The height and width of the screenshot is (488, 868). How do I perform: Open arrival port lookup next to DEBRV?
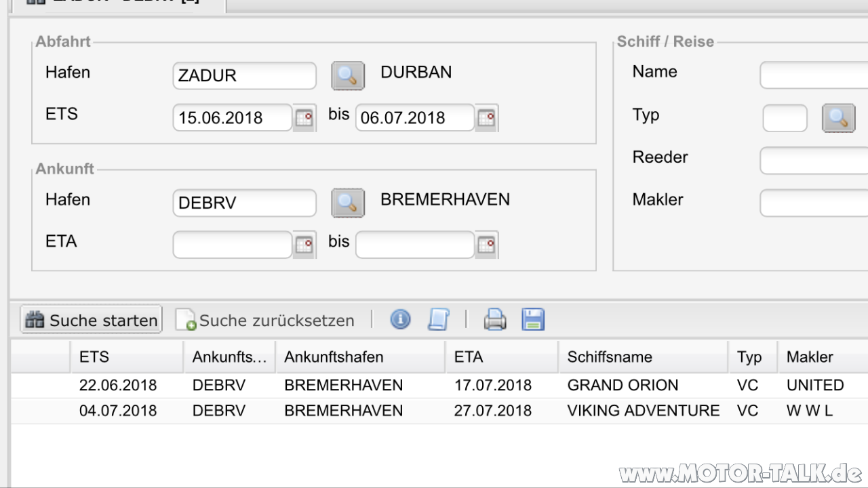(348, 203)
